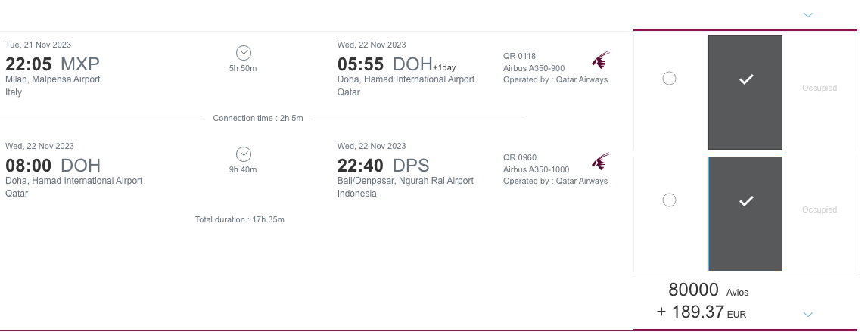Image resolution: width=868 pixels, height=332 pixels.
Task: Click the clock icon above 9h 40m duration
Action: click(x=244, y=154)
